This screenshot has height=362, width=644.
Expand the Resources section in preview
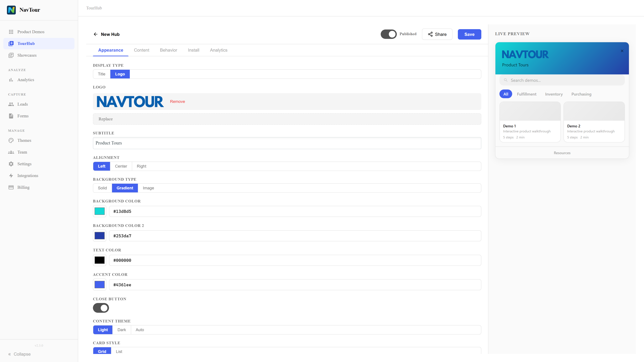click(562, 153)
